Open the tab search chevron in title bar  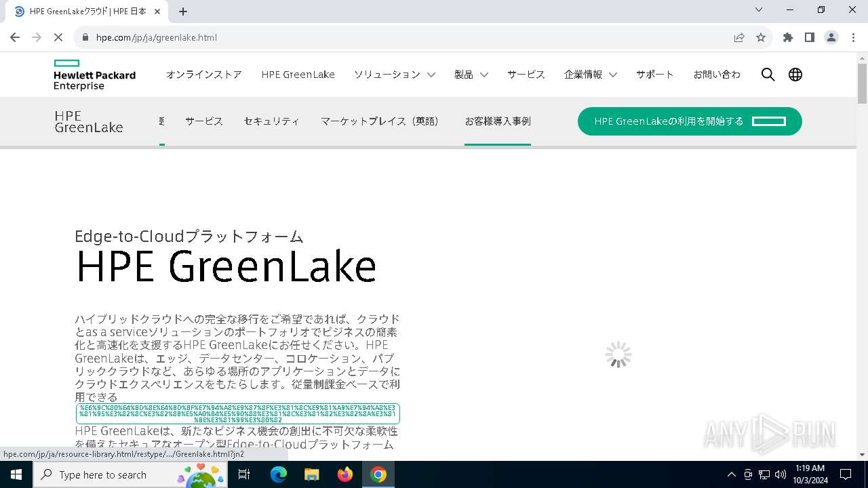tap(759, 9)
